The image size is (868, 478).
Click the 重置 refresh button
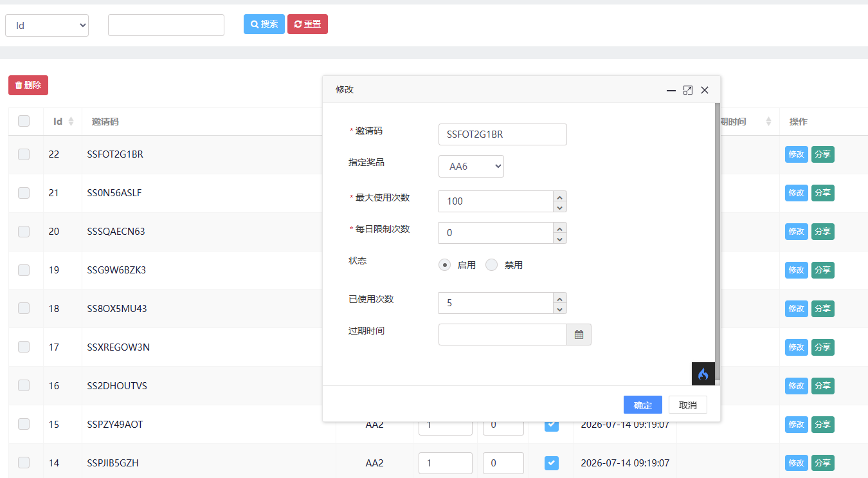(x=307, y=24)
